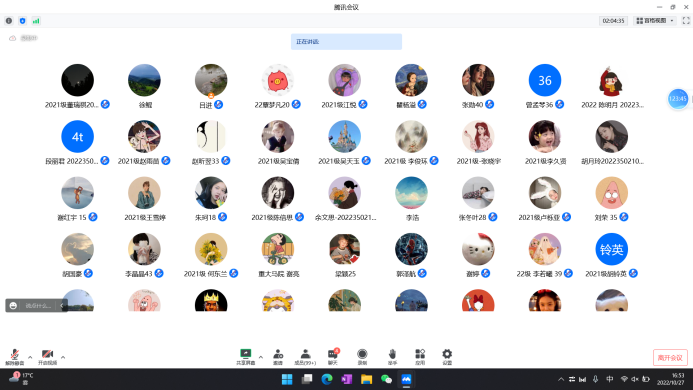
Task: Expand video options arrow beside camera
Action: pos(63,357)
